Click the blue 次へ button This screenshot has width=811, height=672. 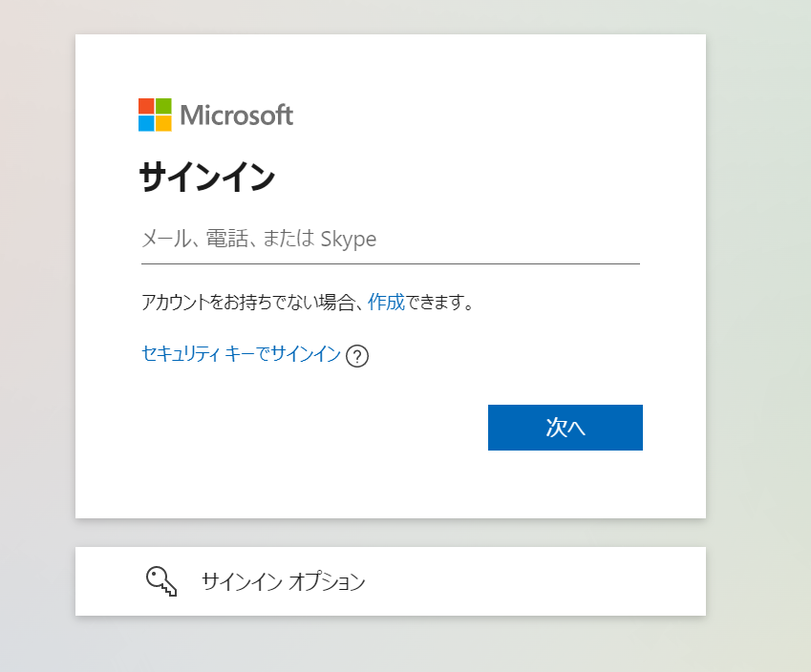pos(566,428)
